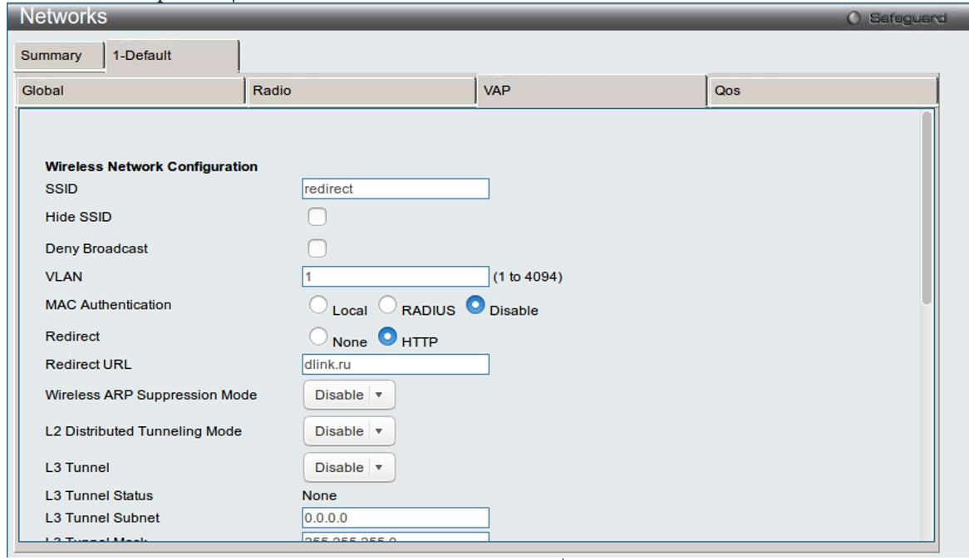The width and height of the screenshot is (969, 560).
Task: Open Wireless ARP Suppression Mode dropdown
Action: 349,395
